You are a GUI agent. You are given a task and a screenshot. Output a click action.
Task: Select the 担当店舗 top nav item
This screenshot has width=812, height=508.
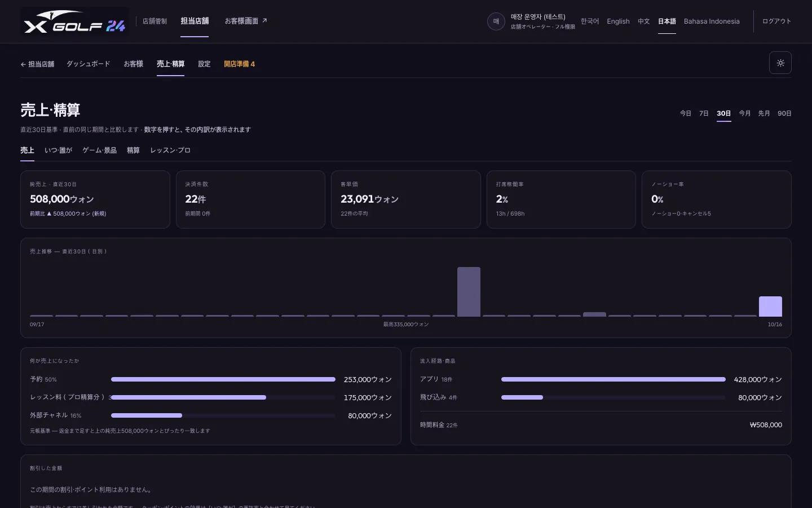pyautogui.click(x=195, y=21)
